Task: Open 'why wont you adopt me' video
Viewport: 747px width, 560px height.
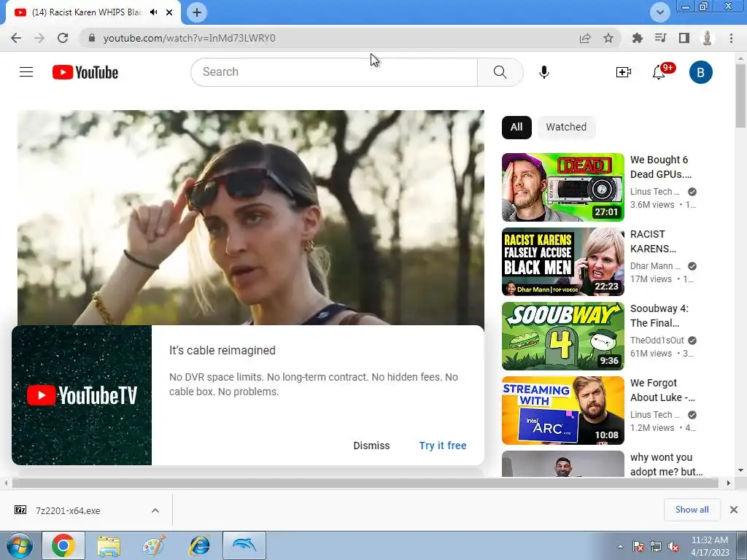Action: pyautogui.click(x=562, y=464)
